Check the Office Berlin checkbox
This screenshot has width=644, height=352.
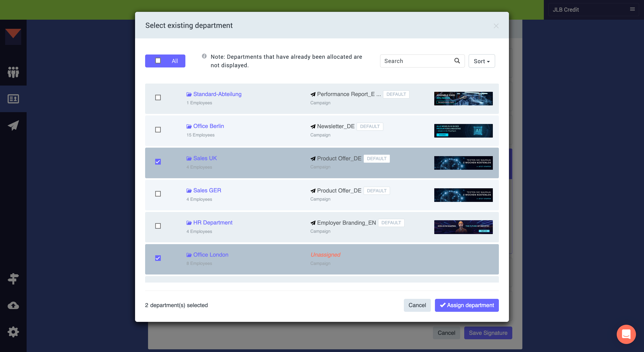pos(158,130)
